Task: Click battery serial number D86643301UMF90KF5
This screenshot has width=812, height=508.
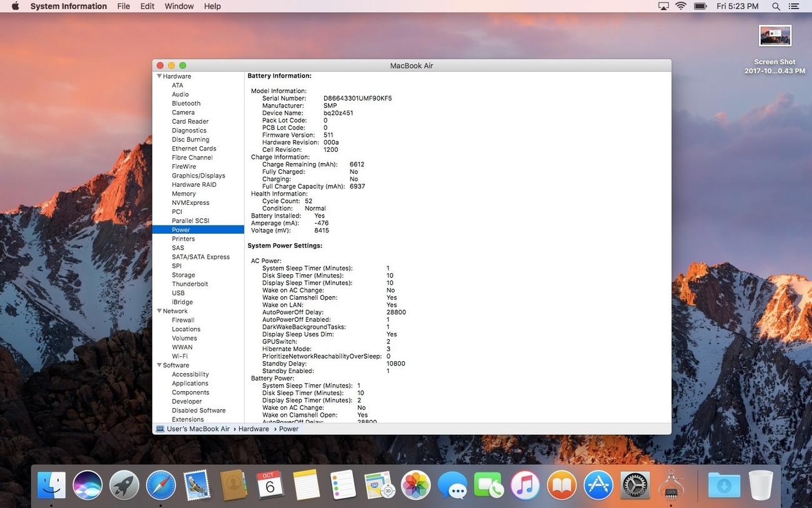Action: click(357, 98)
